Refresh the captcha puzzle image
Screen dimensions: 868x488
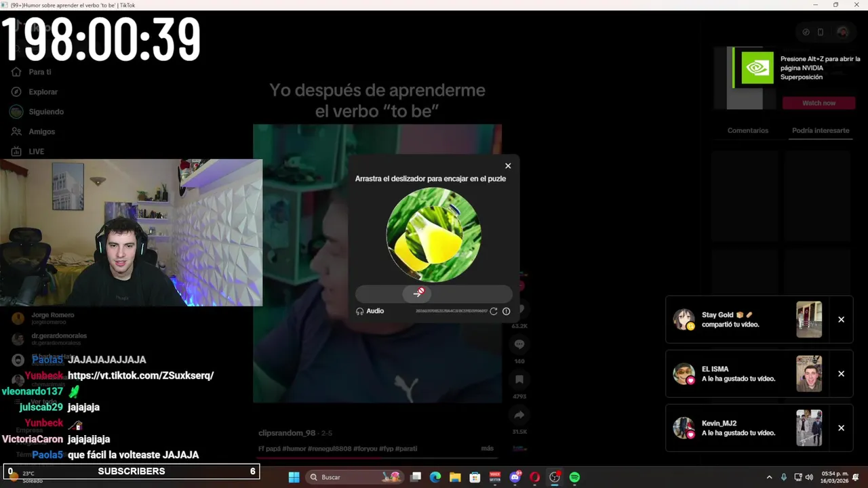pyautogui.click(x=494, y=311)
